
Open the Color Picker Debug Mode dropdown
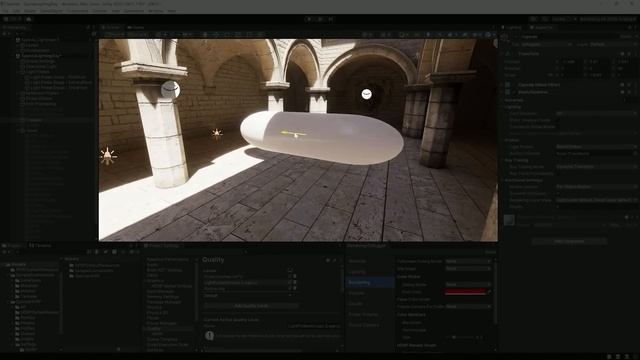468,284
